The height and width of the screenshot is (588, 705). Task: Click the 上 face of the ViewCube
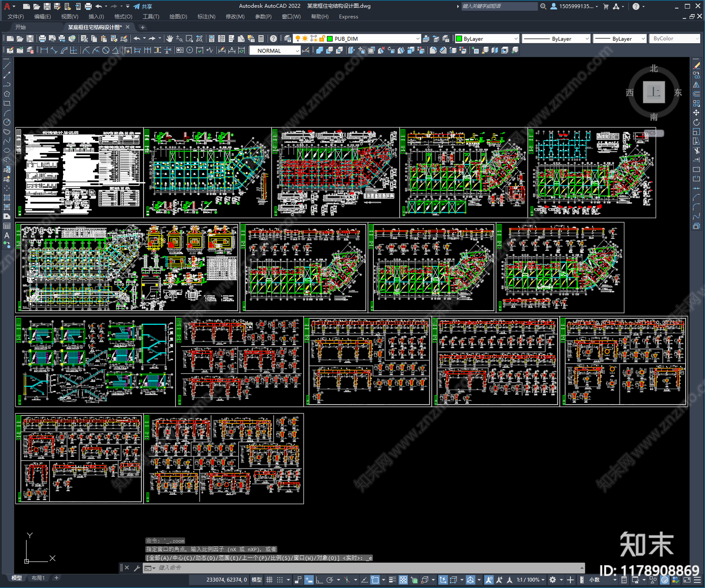pyautogui.click(x=653, y=93)
